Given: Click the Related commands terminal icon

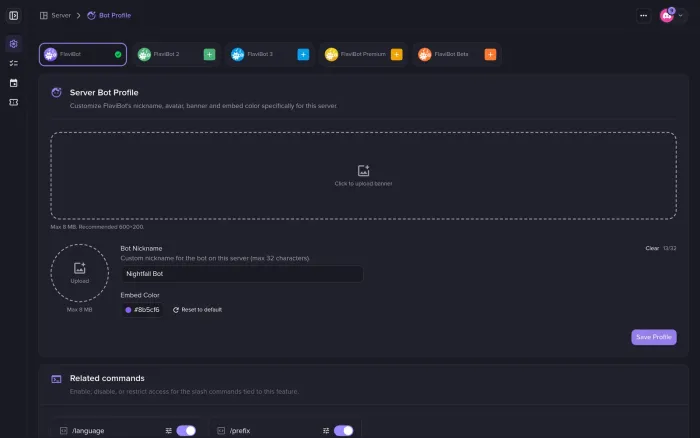Looking at the screenshot, I should (56, 379).
